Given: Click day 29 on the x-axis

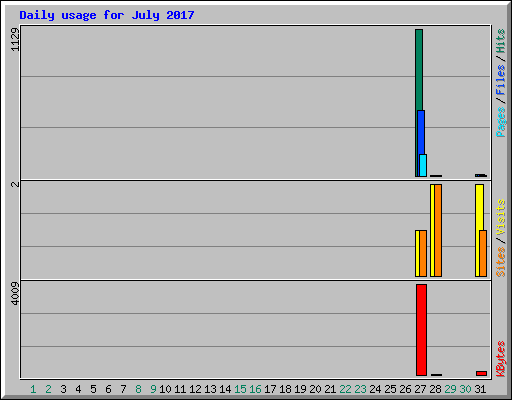Looking at the screenshot, I should (450, 389).
